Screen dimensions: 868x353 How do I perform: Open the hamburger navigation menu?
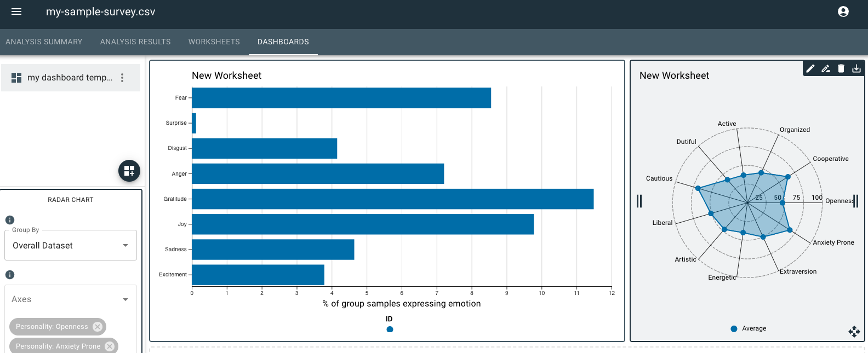(x=16, y=11)
